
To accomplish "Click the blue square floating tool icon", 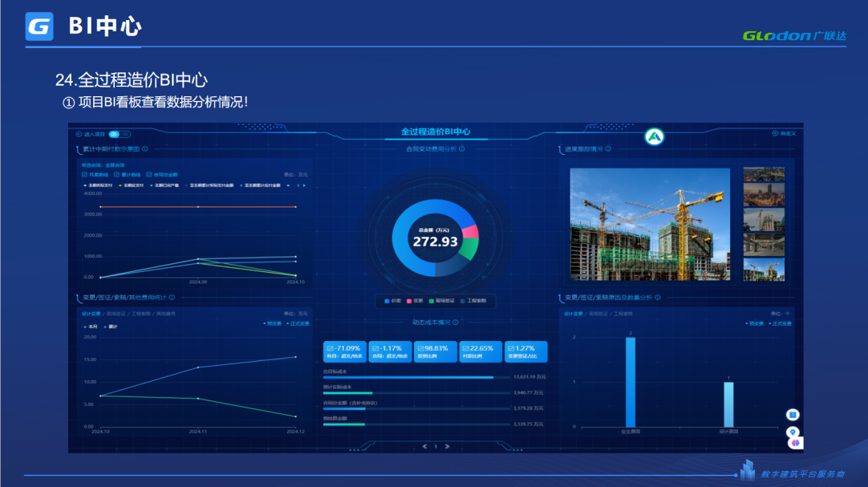I will click(793, 415).
